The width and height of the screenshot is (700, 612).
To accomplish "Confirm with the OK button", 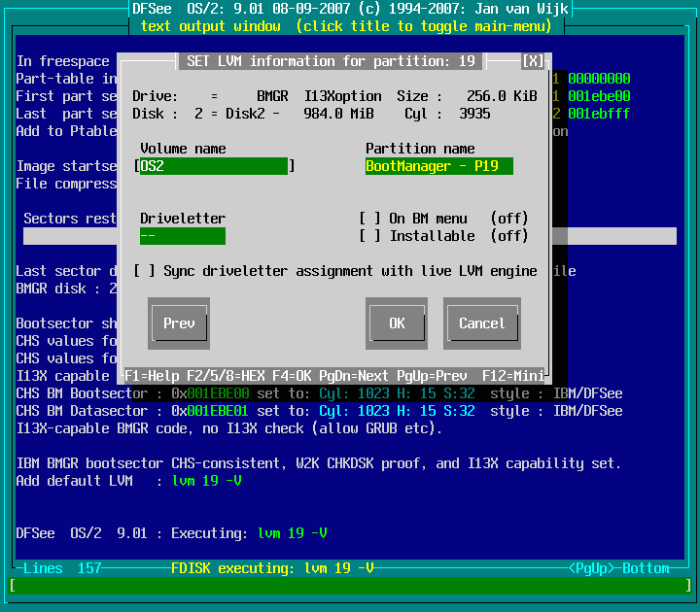I will tap(397, 323).
